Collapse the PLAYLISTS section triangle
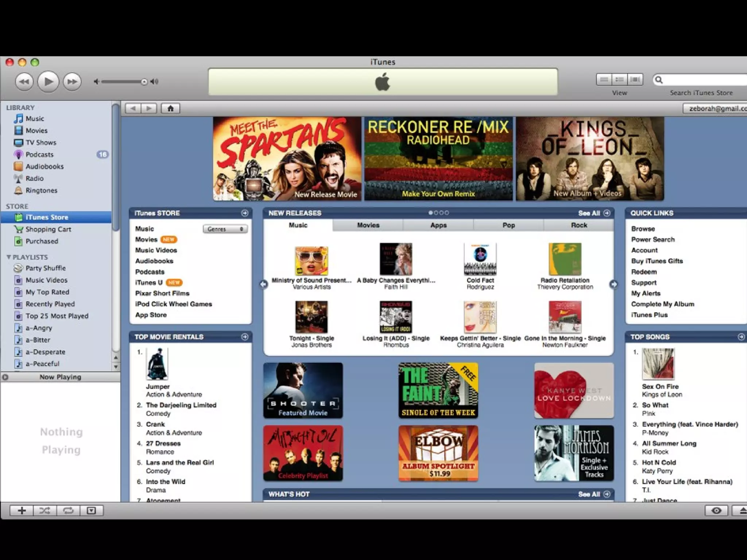Screen dimensions: 747x560 (x=9, y=257)
